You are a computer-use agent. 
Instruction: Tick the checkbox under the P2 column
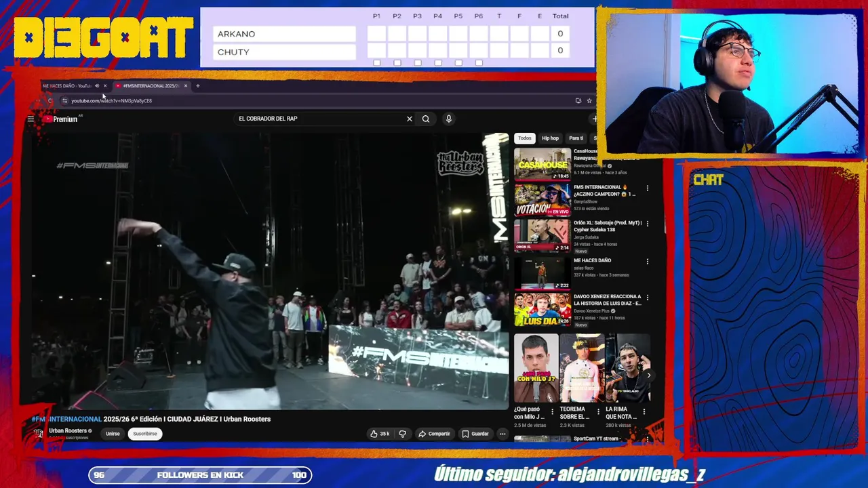(x=397, y=63)
